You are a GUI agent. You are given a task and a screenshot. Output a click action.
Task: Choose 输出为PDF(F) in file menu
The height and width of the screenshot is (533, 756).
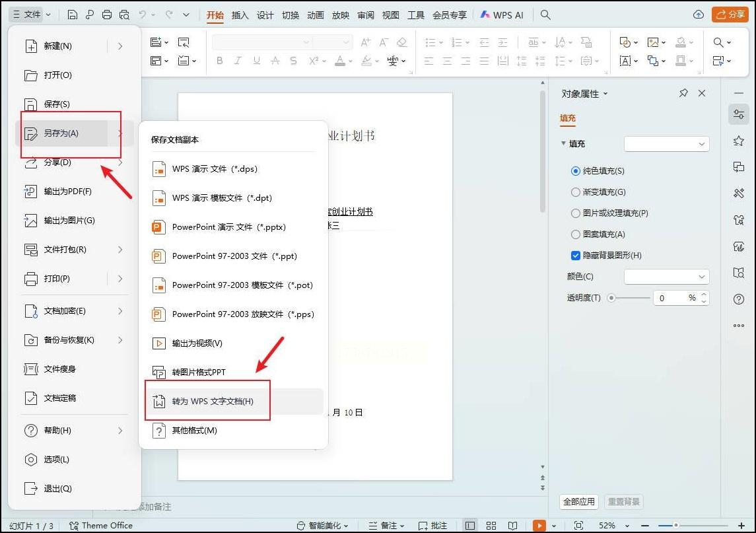tap(73, 192)
